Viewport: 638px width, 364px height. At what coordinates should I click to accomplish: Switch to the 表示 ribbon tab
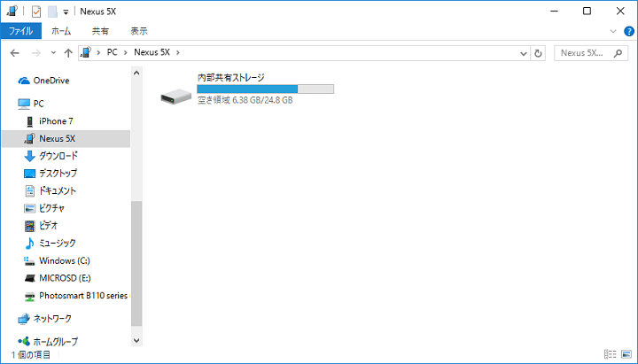139,31
